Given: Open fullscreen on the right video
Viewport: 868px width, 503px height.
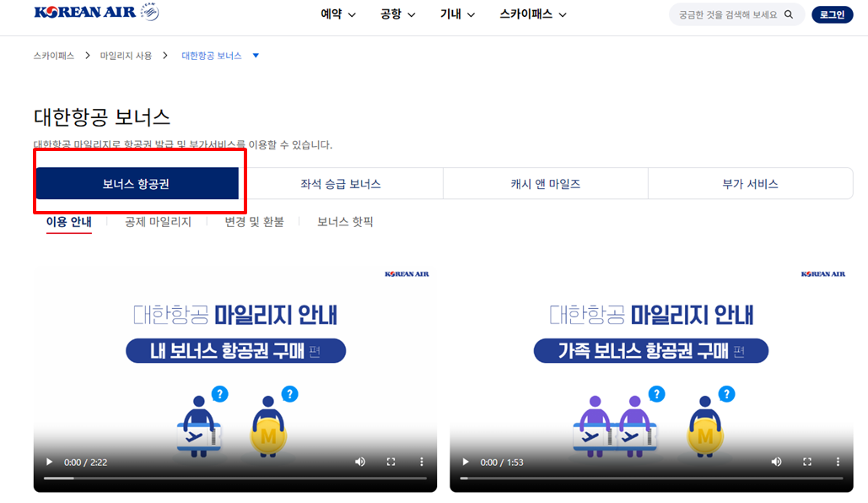Looking at the screenshot, I should point(807,462).
